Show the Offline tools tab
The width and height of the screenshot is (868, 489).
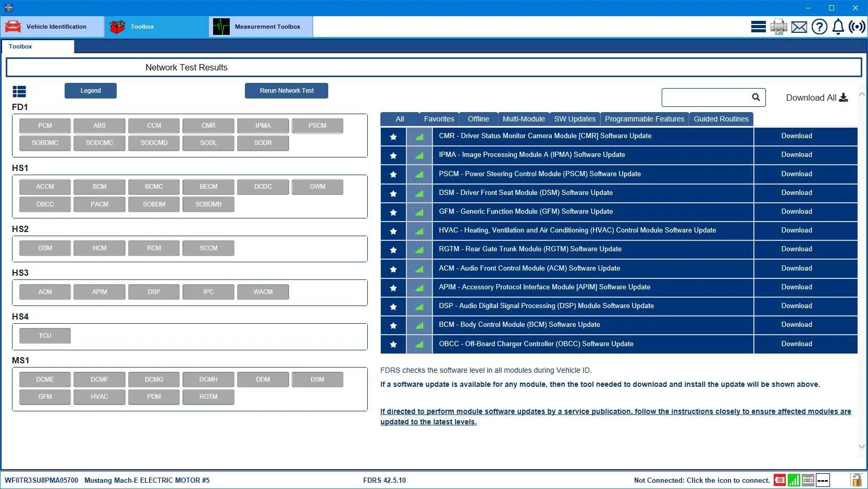[x=478, y=119]
